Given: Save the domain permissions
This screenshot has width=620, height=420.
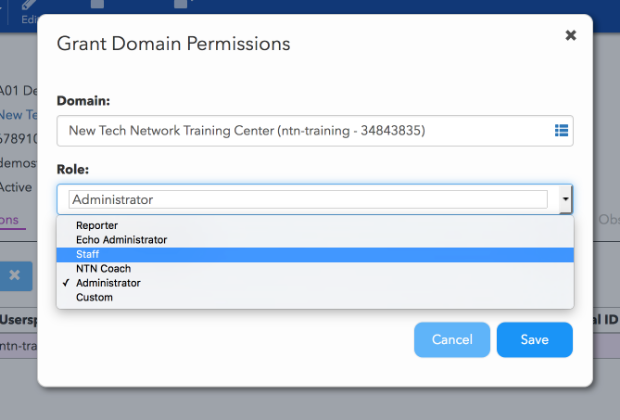Looking at the screenshot, I should 535,340.
